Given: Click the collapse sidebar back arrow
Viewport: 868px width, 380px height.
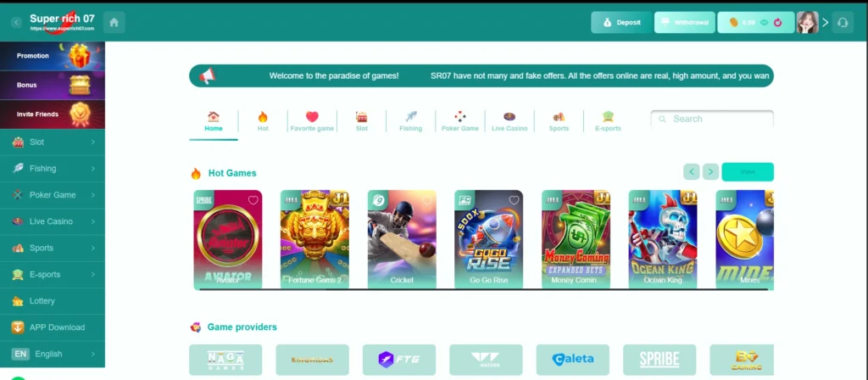Looking at the screenshot, I should point(17,22).
